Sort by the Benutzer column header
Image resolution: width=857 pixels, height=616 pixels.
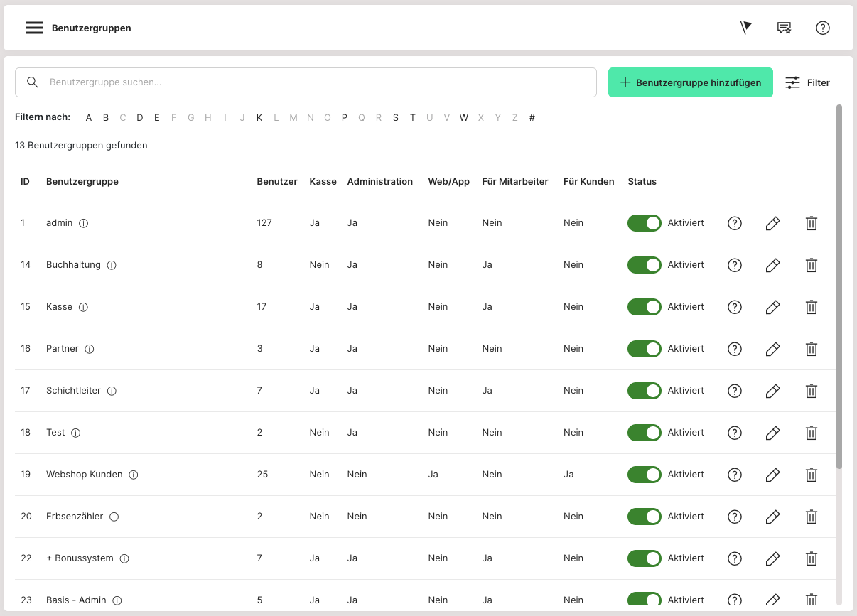276,182
